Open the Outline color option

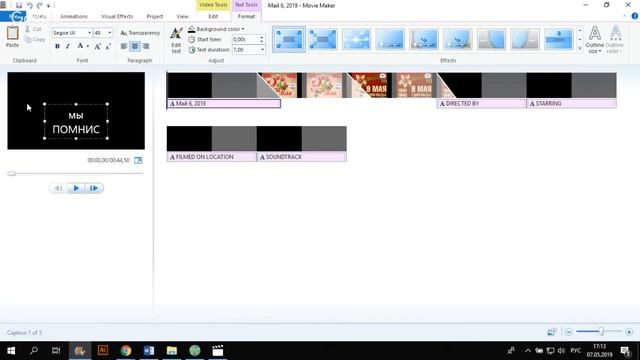point(615,40)
